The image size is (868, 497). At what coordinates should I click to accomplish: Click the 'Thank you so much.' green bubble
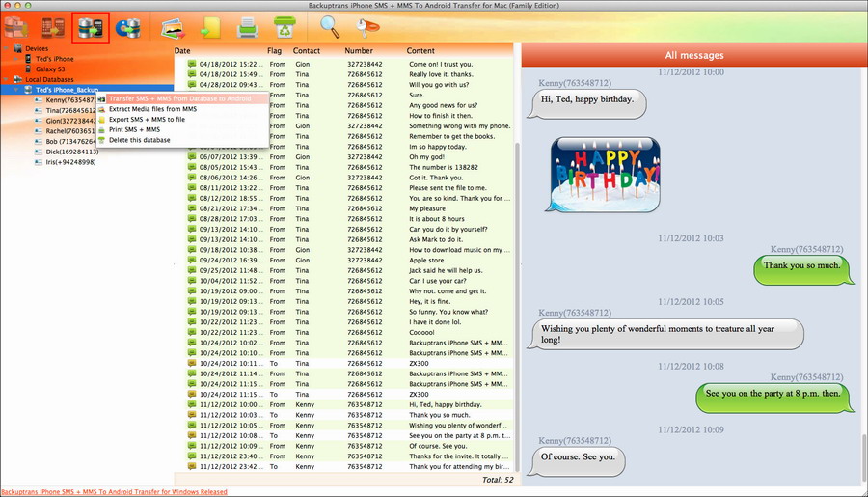pos(803,269)
